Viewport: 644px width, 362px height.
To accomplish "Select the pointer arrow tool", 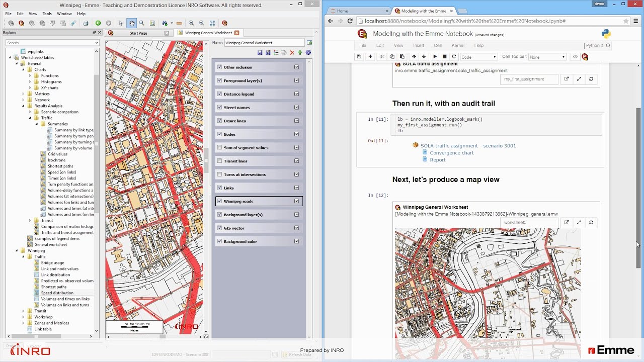I will point(121,23).
